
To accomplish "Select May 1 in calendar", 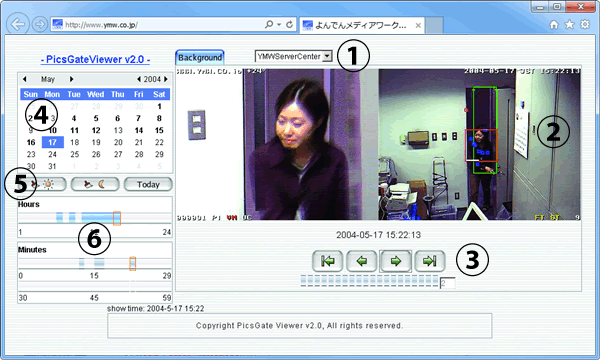I will pyautogui.click(x=160, y=106).
